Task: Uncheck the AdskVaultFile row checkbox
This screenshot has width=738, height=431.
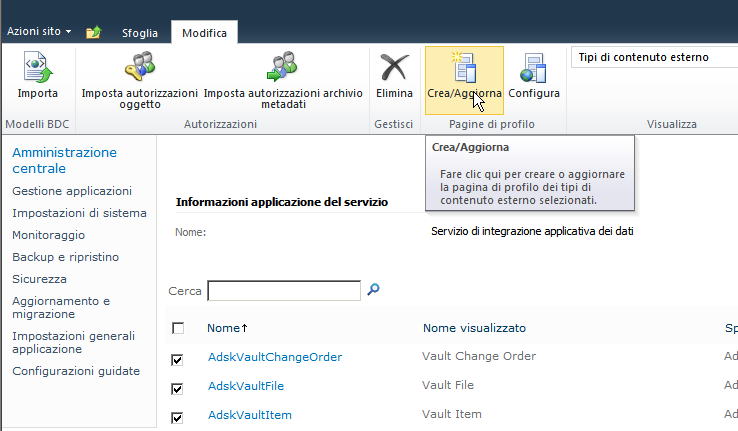Action: 178,387
